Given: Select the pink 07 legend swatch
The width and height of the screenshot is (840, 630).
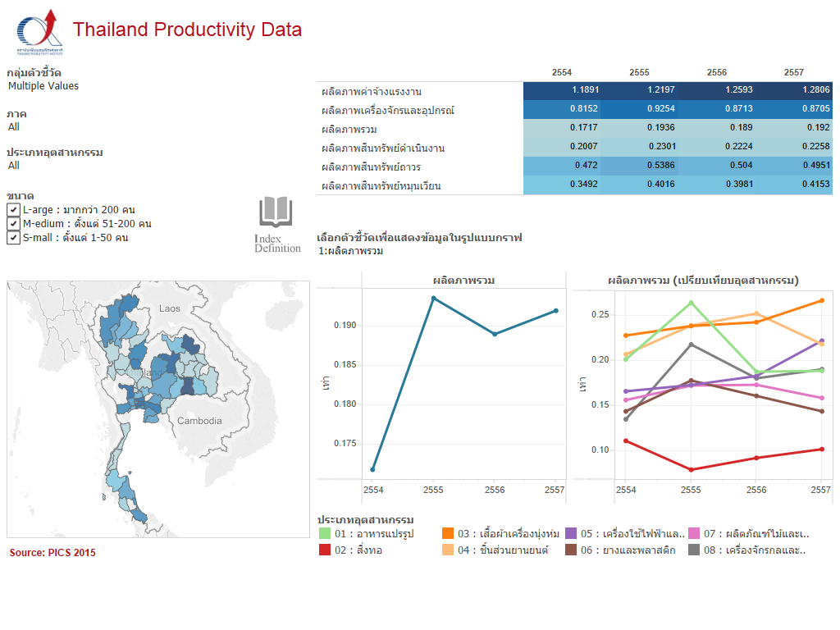Looking at the screenshot, I should (x=694, y=533).
